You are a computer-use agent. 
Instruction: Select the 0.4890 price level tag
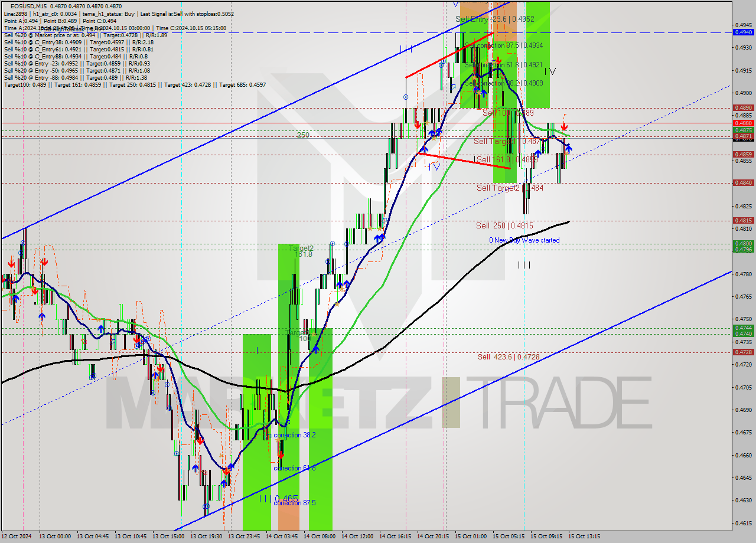tap(742, 107)
